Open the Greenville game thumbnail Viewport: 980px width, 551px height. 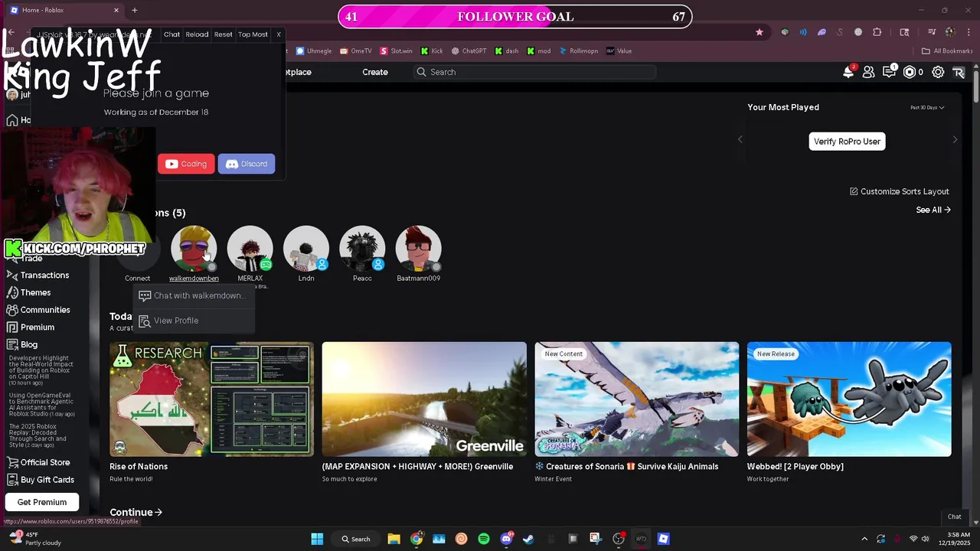click(424, 399)
